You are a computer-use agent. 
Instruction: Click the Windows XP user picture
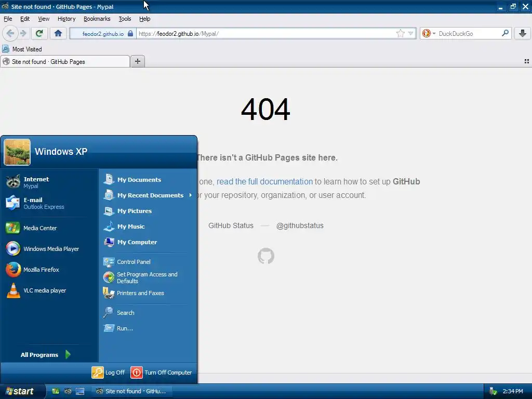tap(17, 152)
